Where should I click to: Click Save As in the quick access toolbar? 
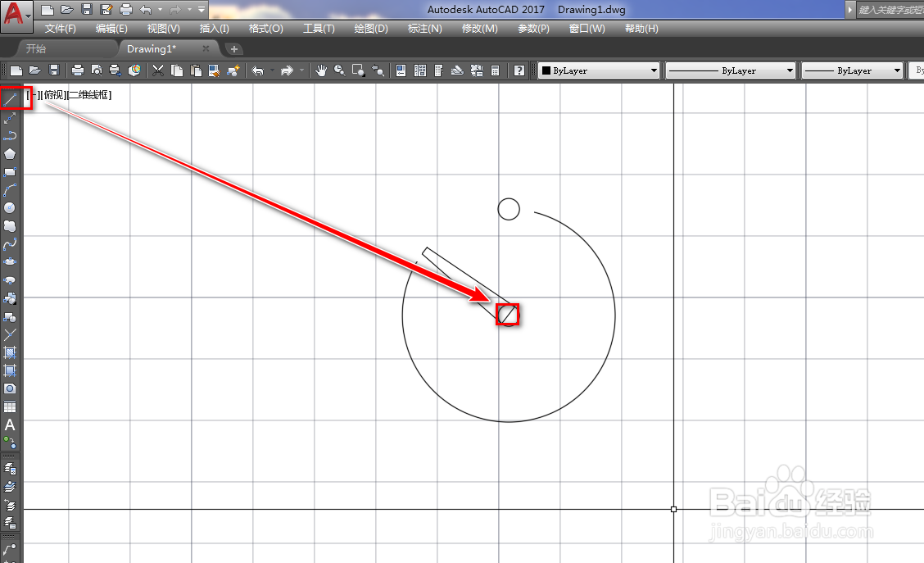coord(106,10)
